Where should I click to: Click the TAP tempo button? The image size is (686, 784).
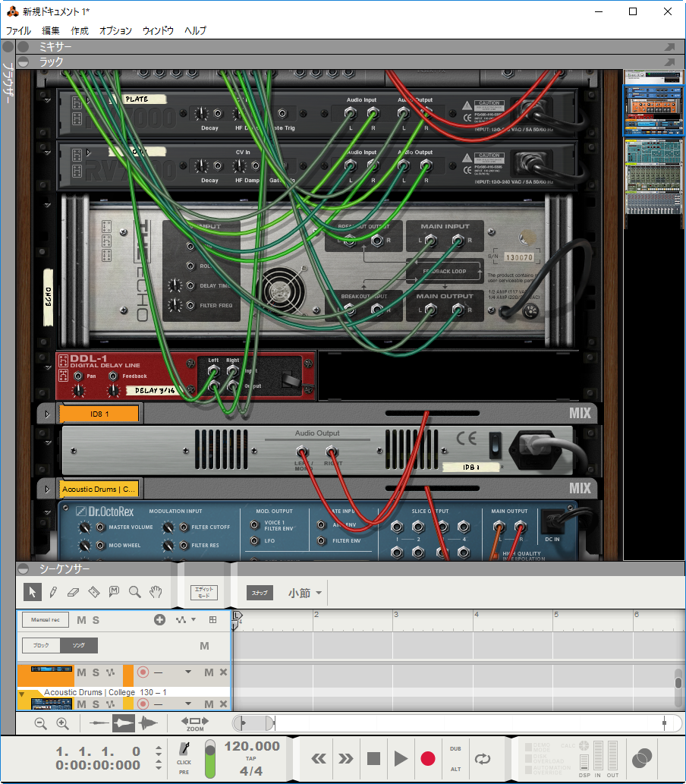[251, 758]
